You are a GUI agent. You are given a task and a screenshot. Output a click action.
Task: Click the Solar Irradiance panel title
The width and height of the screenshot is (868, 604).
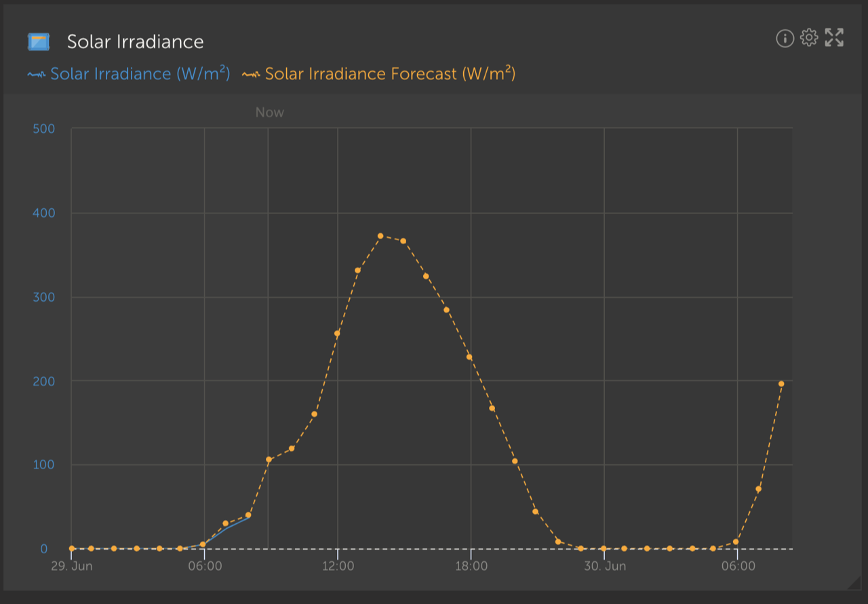[134, 41]
